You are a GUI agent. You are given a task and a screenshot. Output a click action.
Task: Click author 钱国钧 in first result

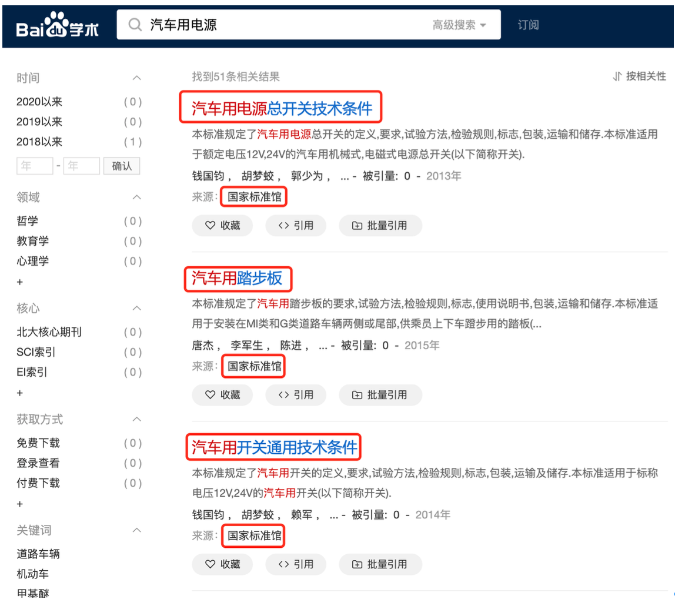208,176
